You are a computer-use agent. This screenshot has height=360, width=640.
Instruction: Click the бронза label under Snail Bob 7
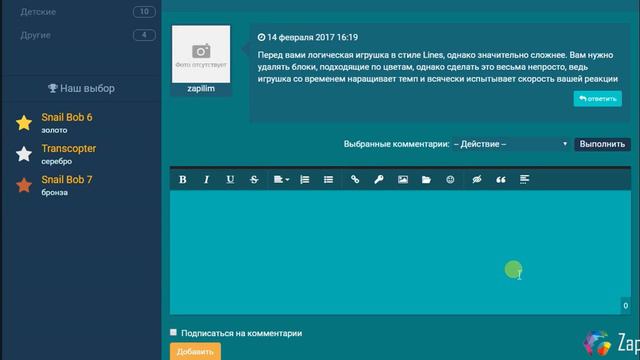(54, 192)
